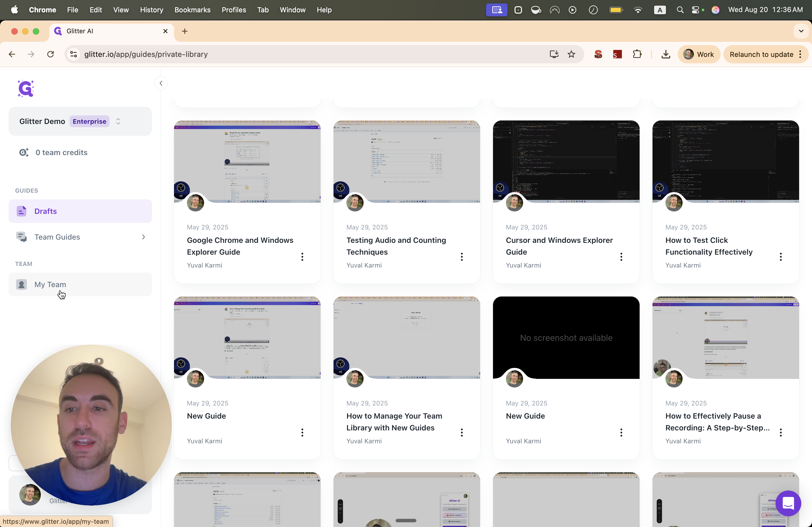The height and width of the screenshot is (527, 812).
Task: Expand the Team Guides section chevron
Action: pos(143,237)
